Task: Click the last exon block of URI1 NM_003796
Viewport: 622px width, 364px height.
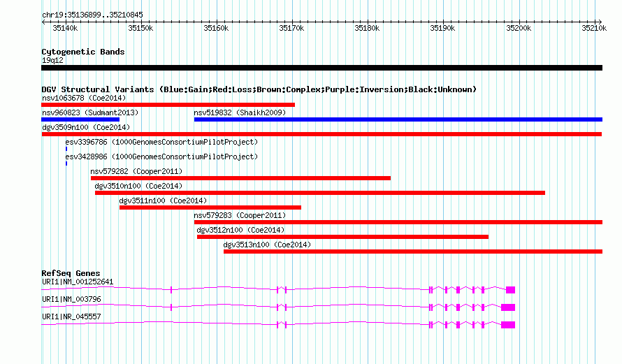Action: [508, 307]
